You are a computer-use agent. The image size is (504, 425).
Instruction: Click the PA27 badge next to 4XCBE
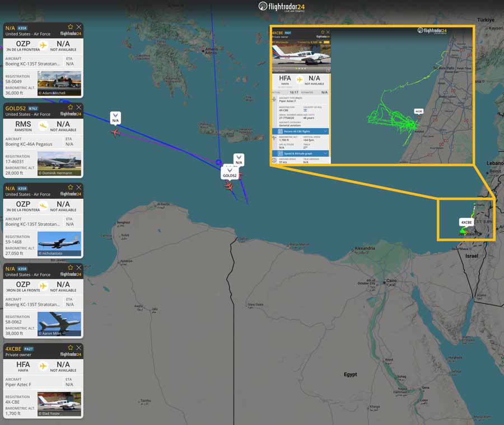[x=29, y=349]
